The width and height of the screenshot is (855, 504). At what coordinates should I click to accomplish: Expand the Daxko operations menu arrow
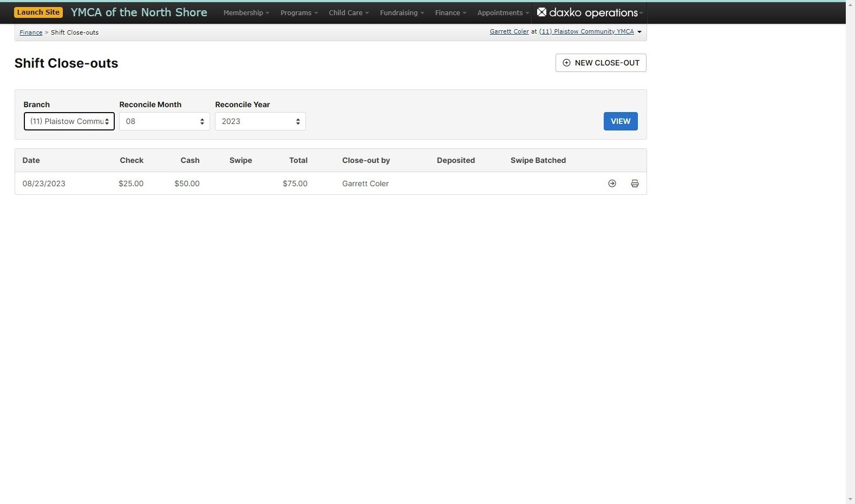(x=641, y=13)
